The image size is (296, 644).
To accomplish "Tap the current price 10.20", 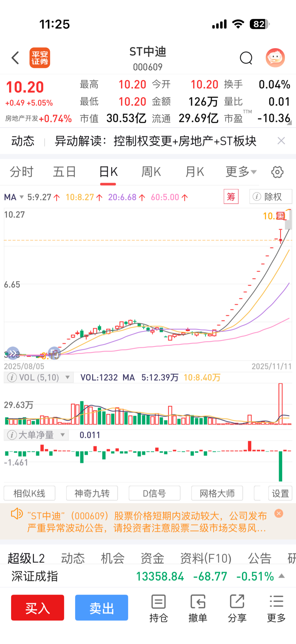I will (25, 87).
